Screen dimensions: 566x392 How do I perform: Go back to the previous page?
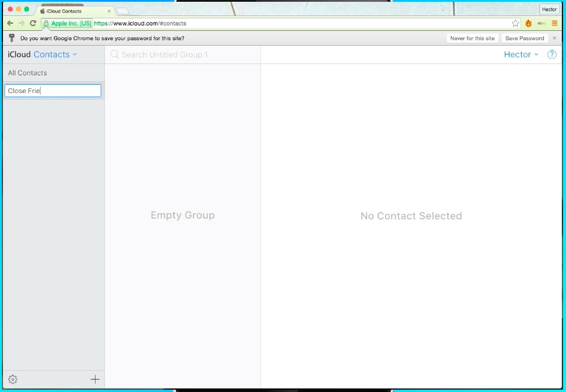[10, 24]
